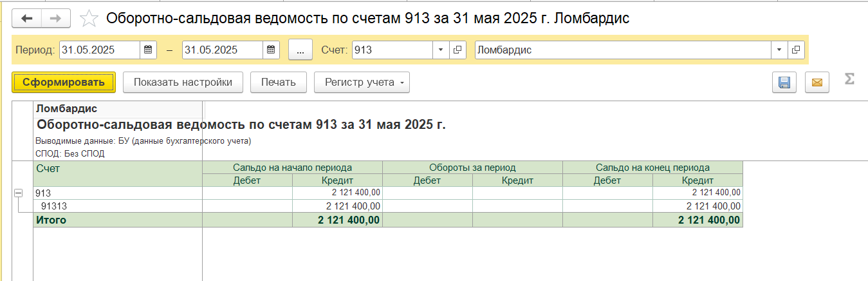Send report by email envelope icon
Image resolution: width=868 pixels, height=281 pixels.
click(x=817, y=82)
